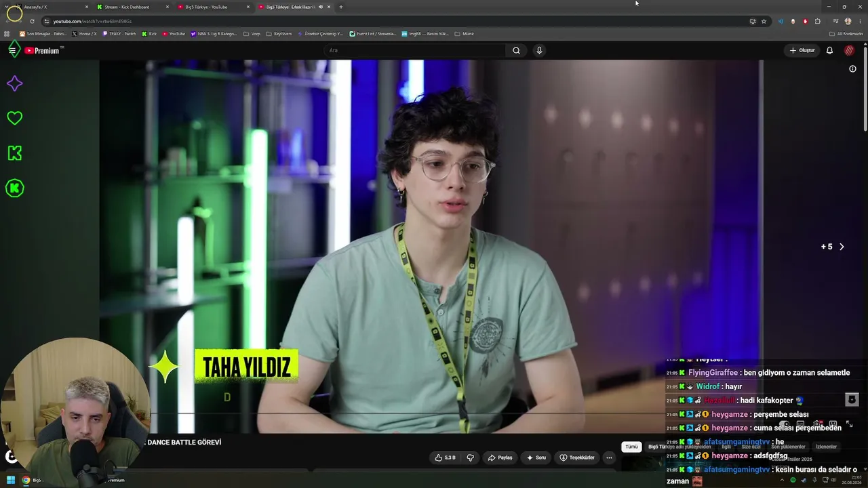868x488 pixels.
Task: Open Kick bookmark in bookmarks bar
Action: [x=149, y=33]
